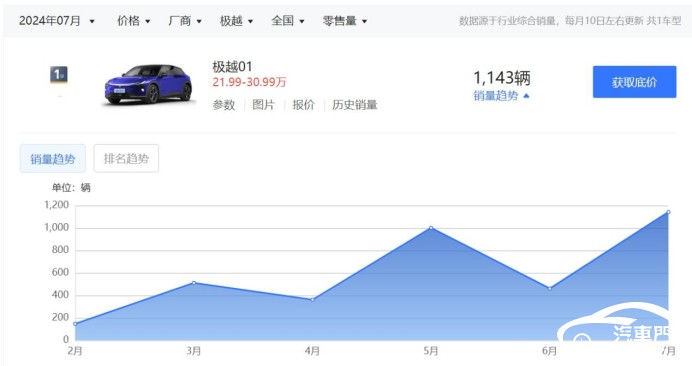Click the 1,200 y-axis label
Viewport: 692px width, 366px height.
[x=56, y=205]
